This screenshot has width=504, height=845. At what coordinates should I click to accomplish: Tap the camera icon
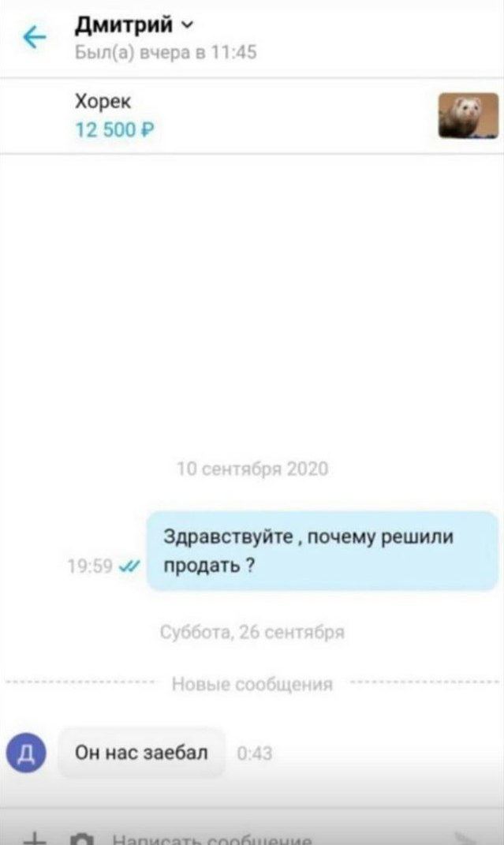point(82,839)
